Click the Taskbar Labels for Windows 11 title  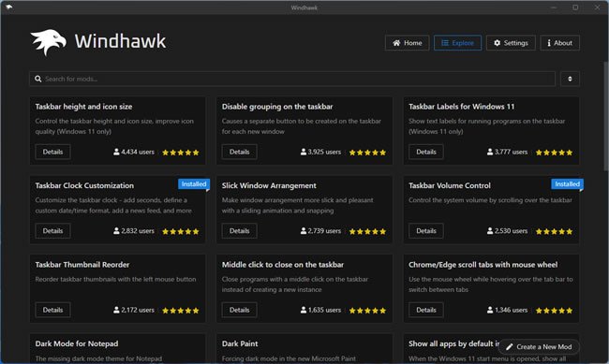(x=461, y=107)
